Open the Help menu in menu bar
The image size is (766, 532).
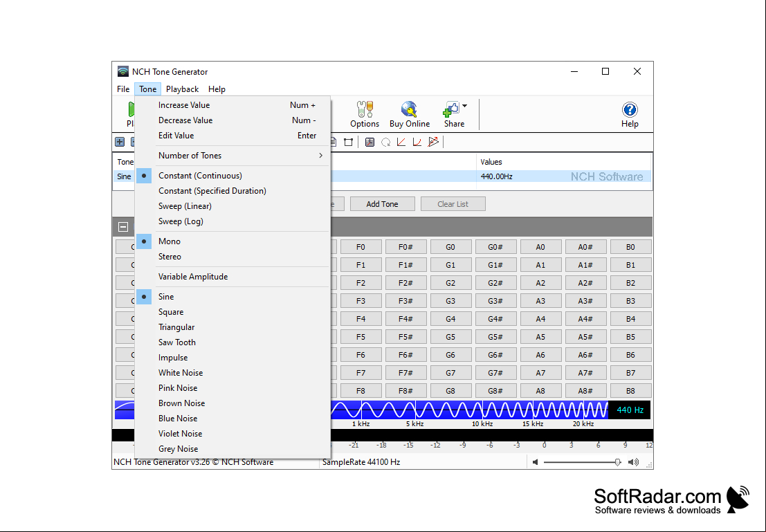coord(217,89)
